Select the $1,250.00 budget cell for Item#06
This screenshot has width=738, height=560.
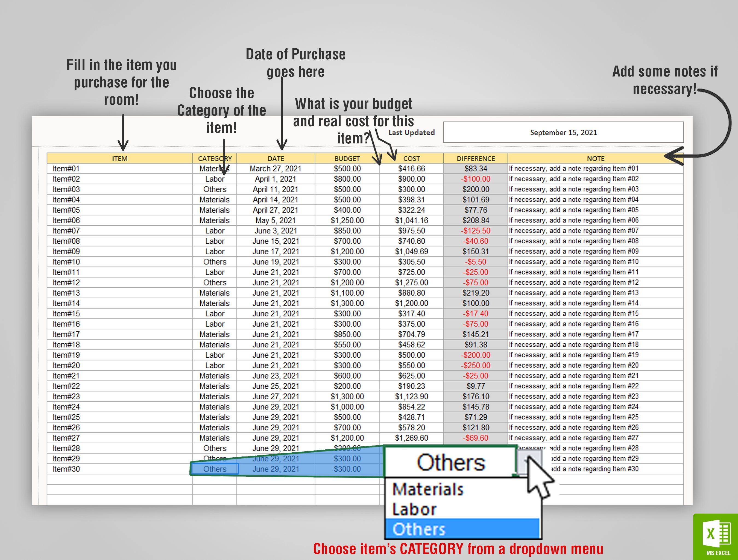(347, 220)
